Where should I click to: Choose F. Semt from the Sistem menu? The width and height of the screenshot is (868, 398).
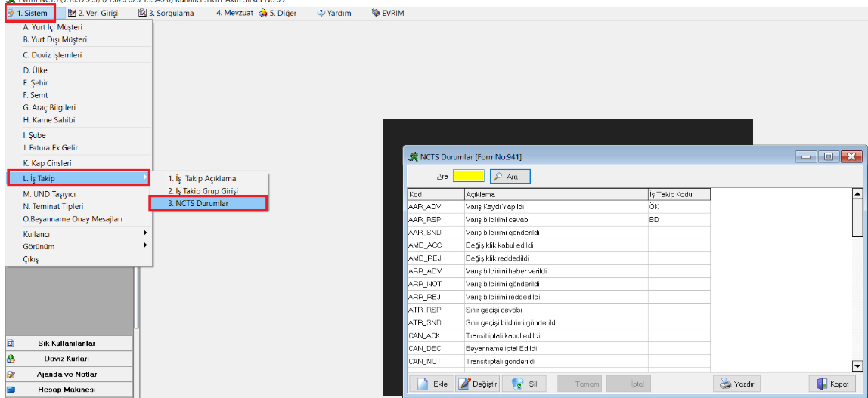point(78,95)
